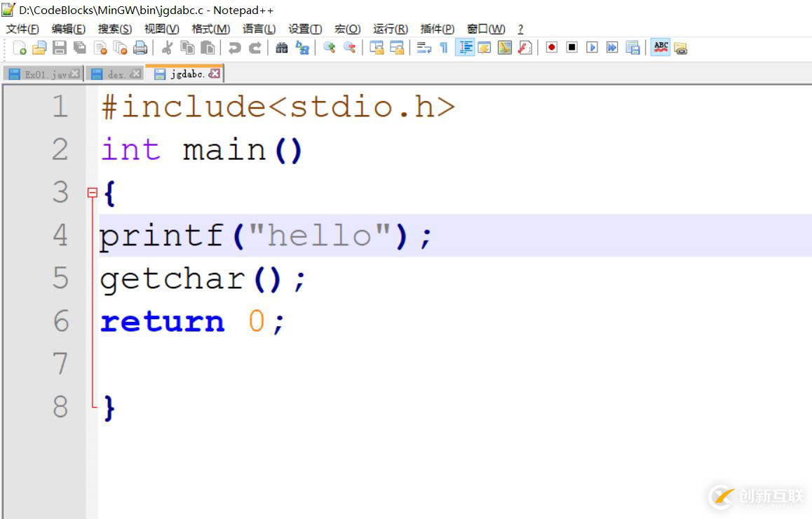This screenshot has height=519, width=812.
Task: Open the ? help menu
Action: [520, 29]
